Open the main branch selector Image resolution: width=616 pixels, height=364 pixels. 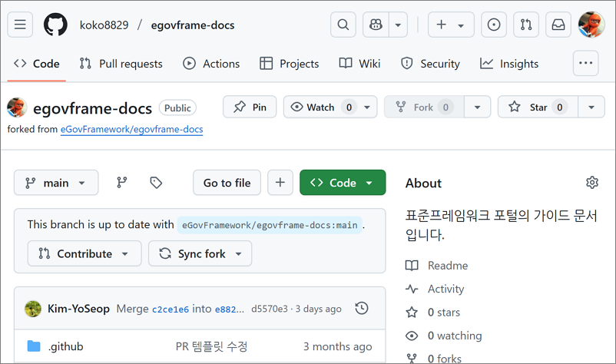pos(56,183)
